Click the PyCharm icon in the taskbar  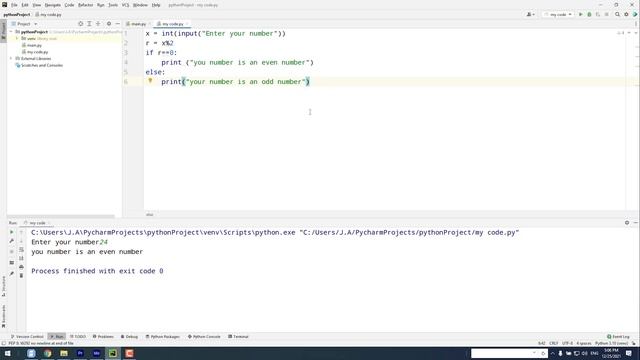[113, 353]
